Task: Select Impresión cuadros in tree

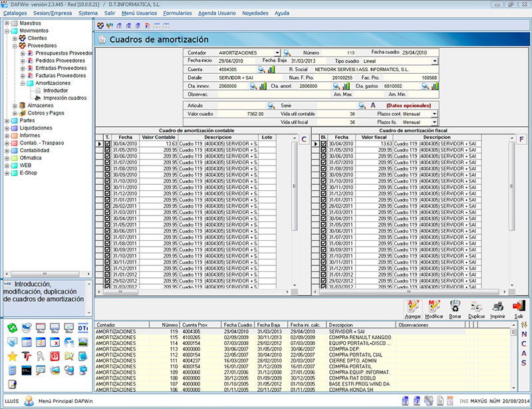Action: tap(65, 98)
